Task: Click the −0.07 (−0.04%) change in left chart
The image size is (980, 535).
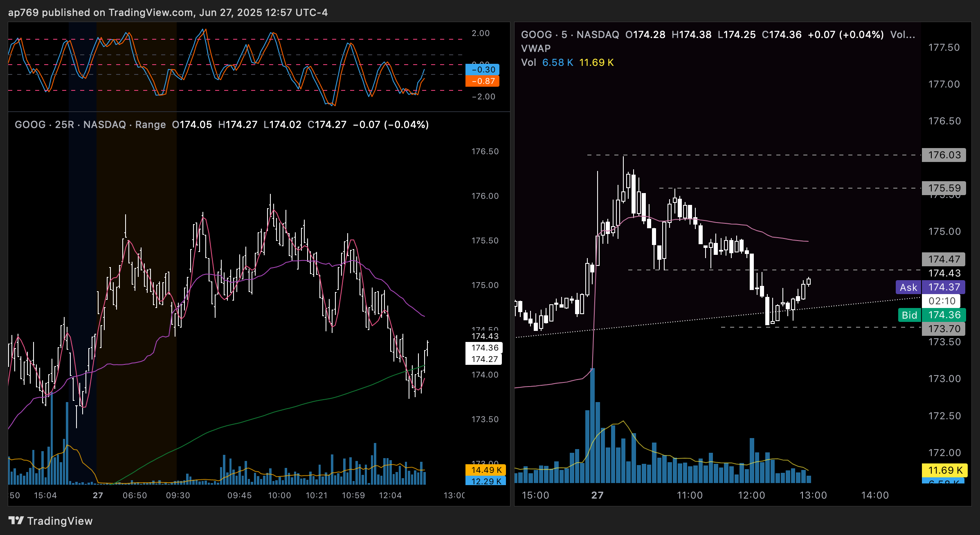Action: 391,125
